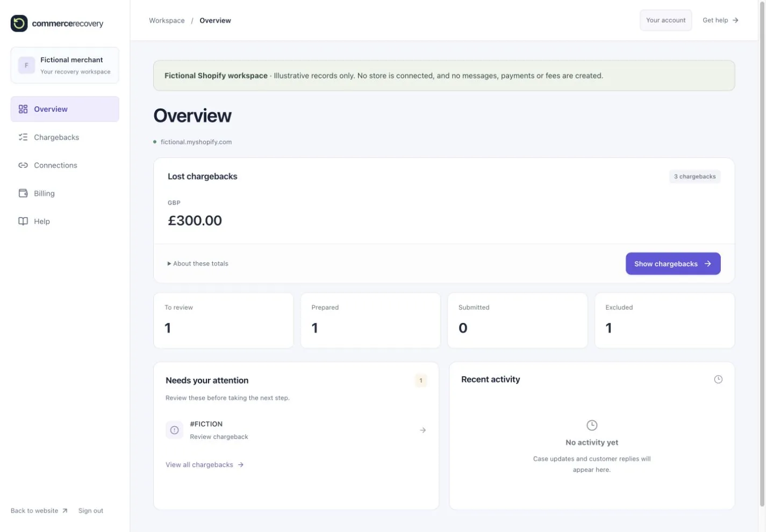This screenshot has width=766, height=532.
Task: Click the Billing wallet icon
Action: (x=23, y=193)
